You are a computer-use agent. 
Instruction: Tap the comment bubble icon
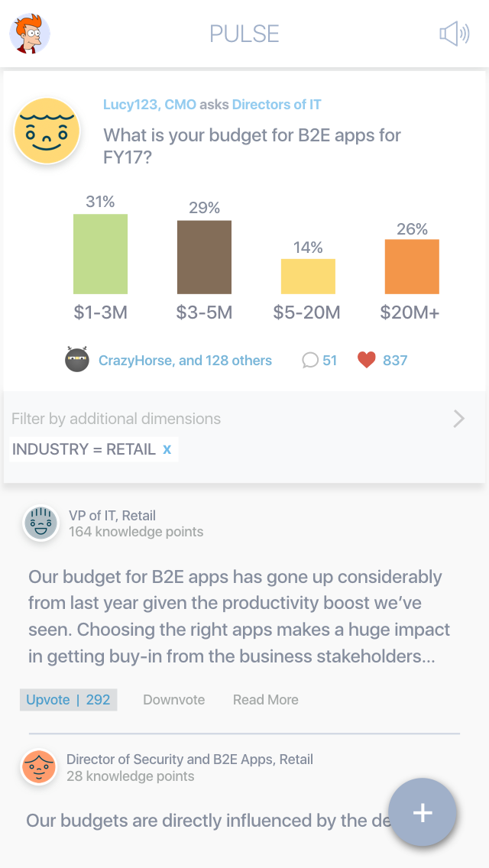(x=310, y=360)
